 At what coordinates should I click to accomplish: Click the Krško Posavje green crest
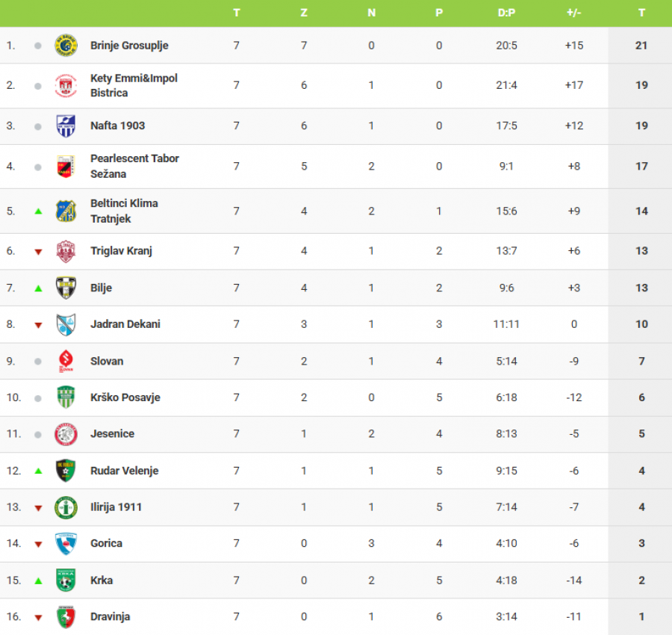pos(66,397)
